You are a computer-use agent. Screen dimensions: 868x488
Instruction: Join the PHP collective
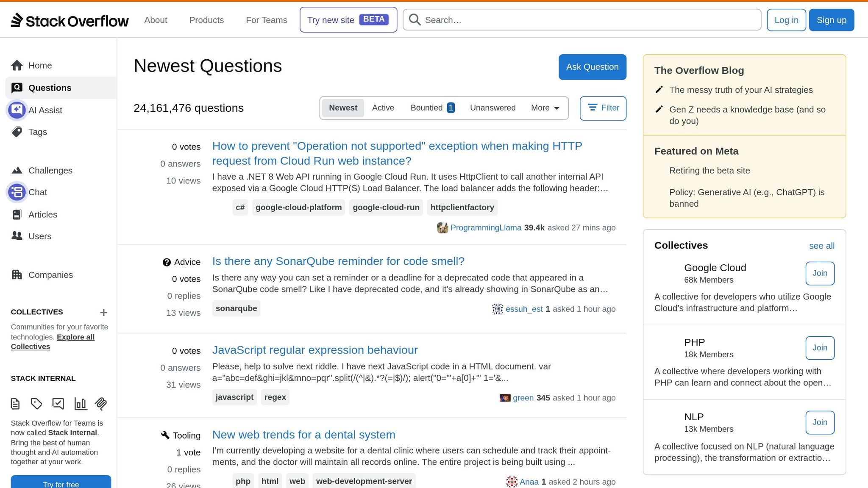coord(819,347)
